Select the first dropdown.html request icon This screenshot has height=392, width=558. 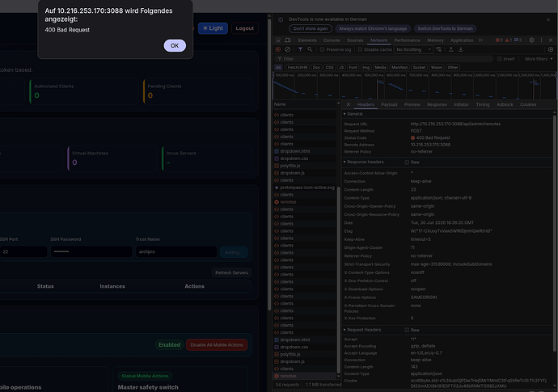(277, 151)
